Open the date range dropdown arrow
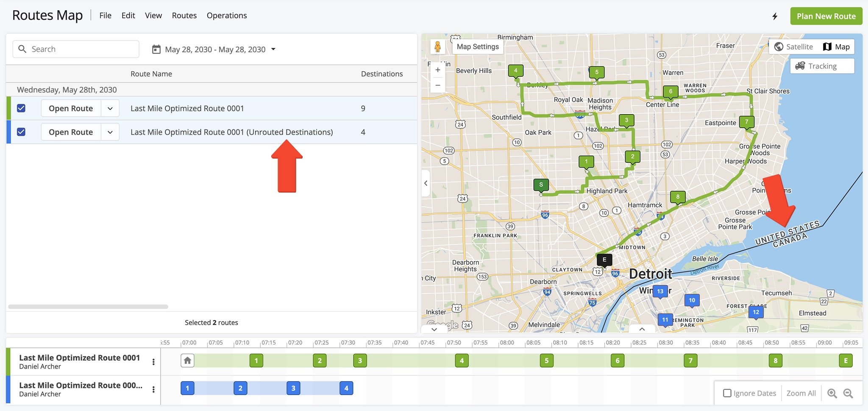 tap(273, 49)
